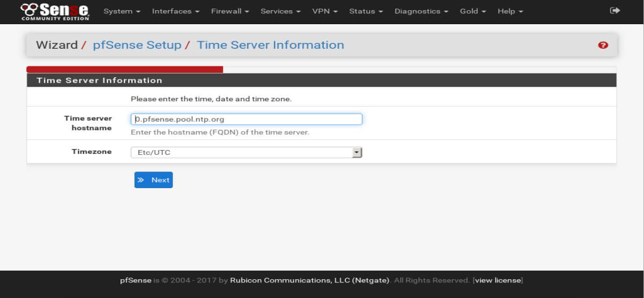
Task: Open the System menu
Action: coord(122,11)
